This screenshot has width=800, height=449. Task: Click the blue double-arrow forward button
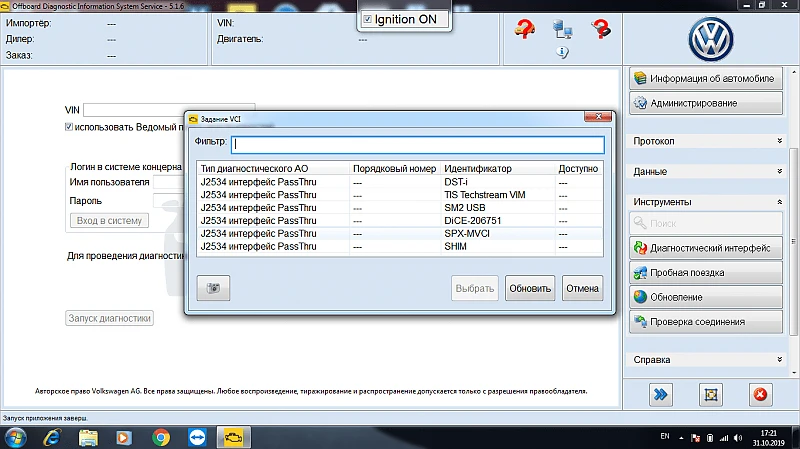tap(661, 394)
